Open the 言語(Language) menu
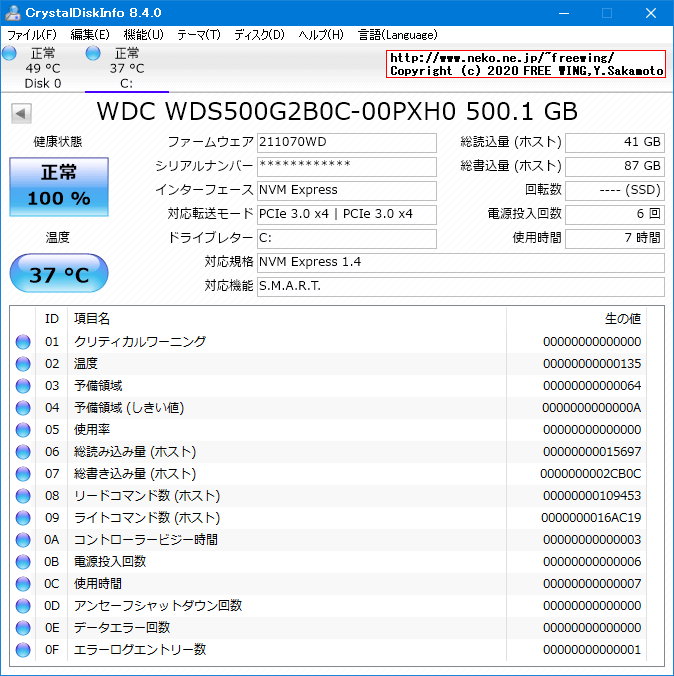 [398, 35]
